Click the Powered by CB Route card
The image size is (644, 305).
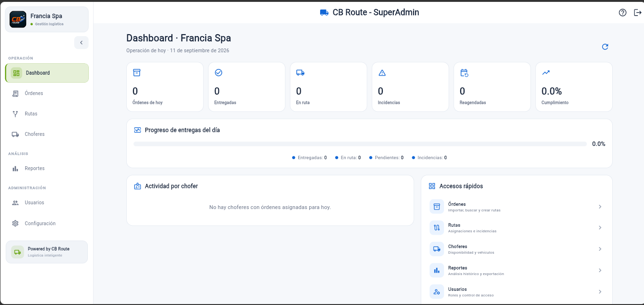[47, 252]
